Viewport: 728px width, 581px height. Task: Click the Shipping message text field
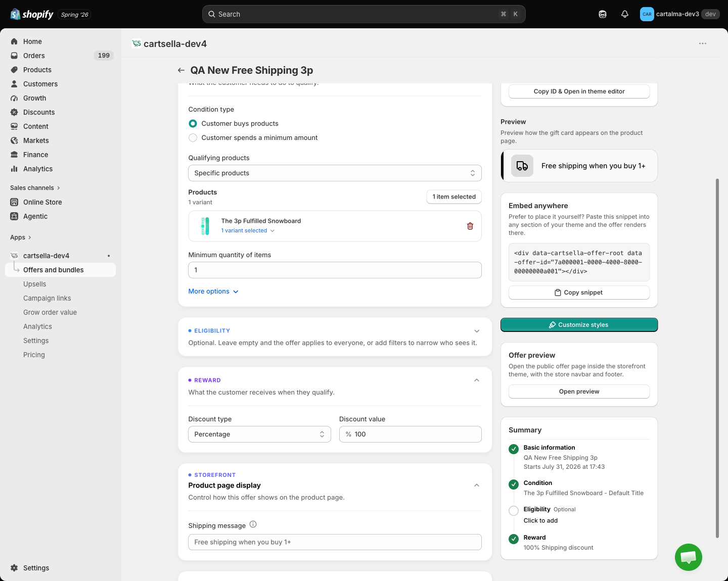[335, 542]
